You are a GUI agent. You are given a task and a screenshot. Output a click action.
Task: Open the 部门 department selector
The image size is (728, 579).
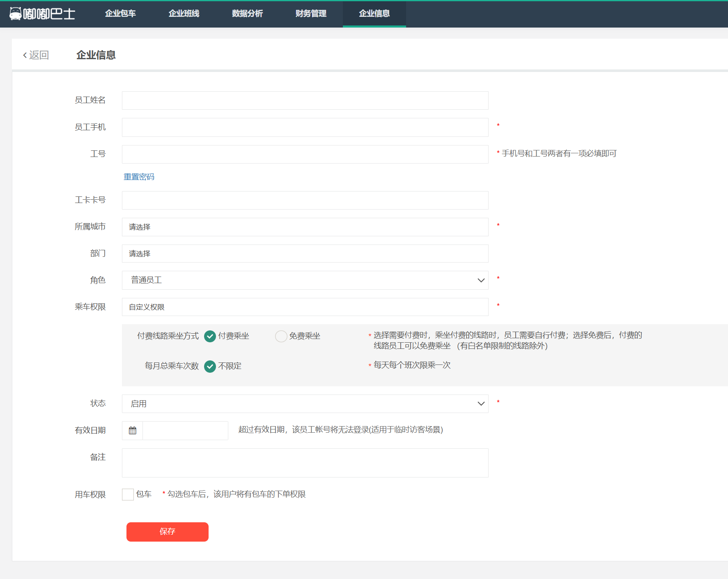[305, 254]
